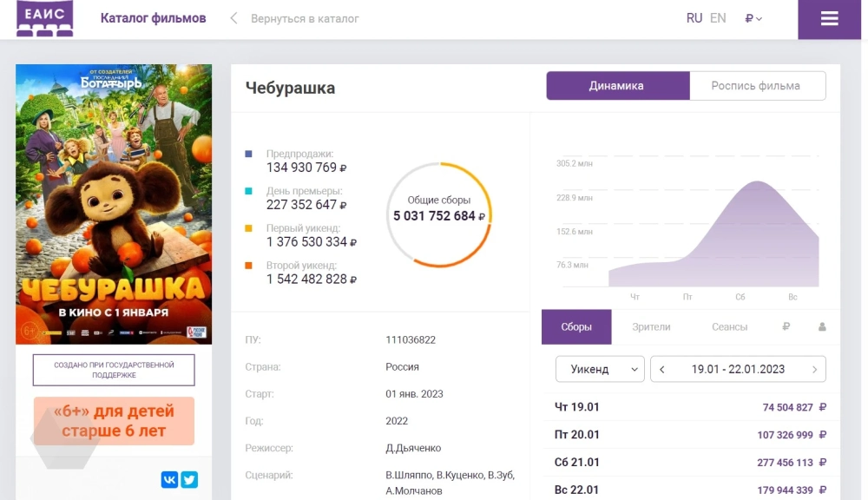Open the ruble currency dropdown
This screenshot has height=500, width=868.
coord(753,18)
